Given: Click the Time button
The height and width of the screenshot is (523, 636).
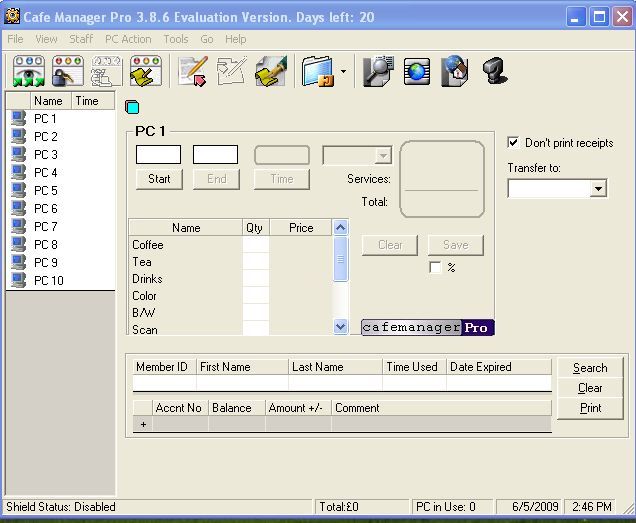Looking at the screenshot, I should pyautogui.click(x=282, y=179).
